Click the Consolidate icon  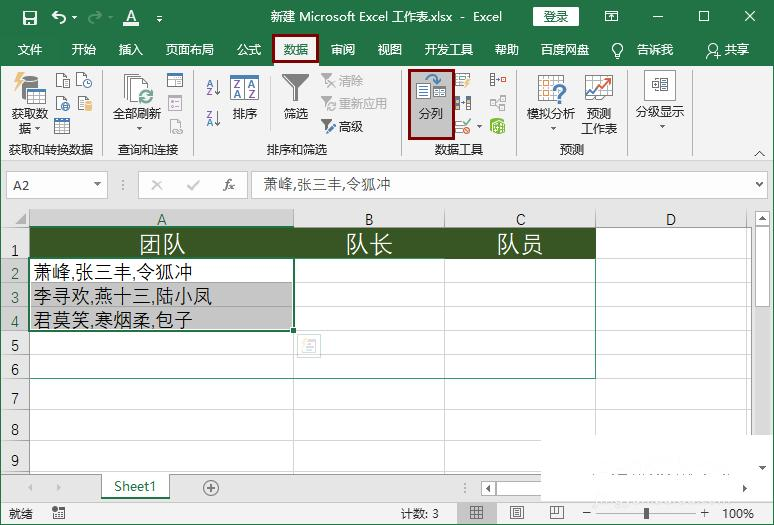[x=498, y=80]
